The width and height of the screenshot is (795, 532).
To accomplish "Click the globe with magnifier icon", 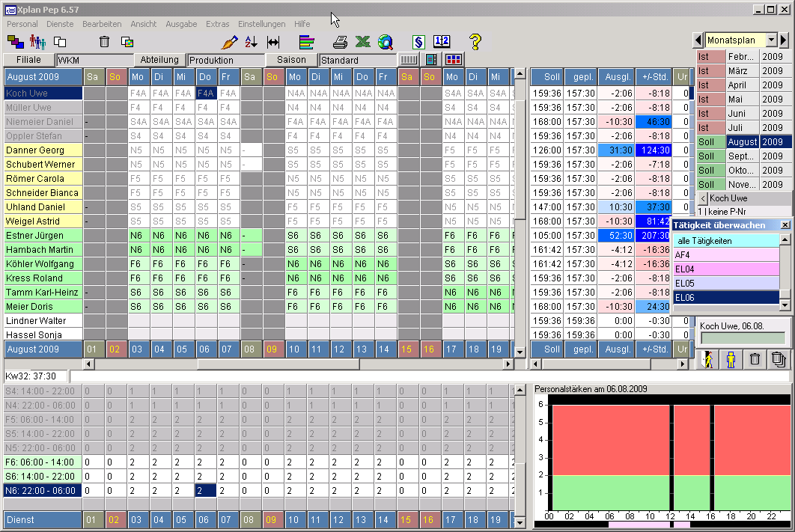I will pos(386,42).
